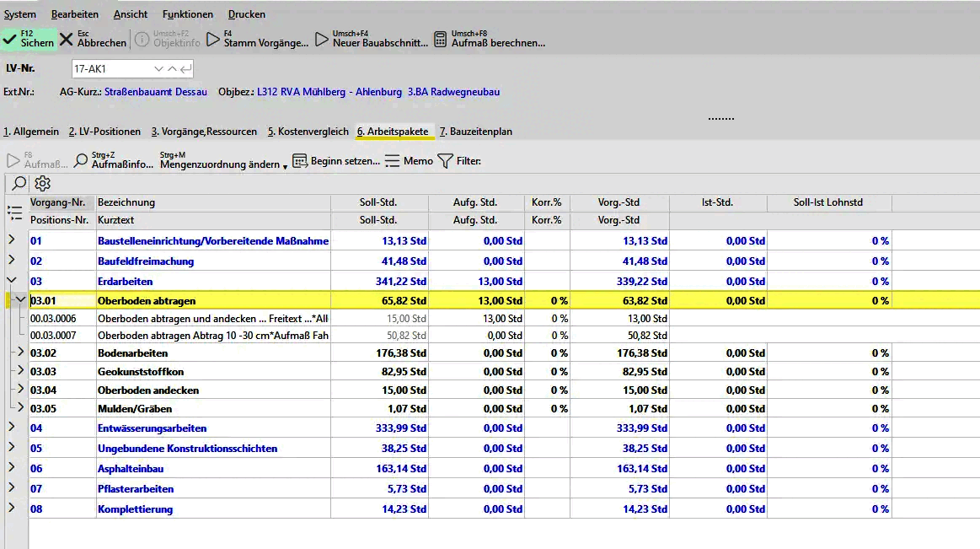
Task: Click the Filter funnel icon
Action: pyautogui.click(x=445, y=160)
